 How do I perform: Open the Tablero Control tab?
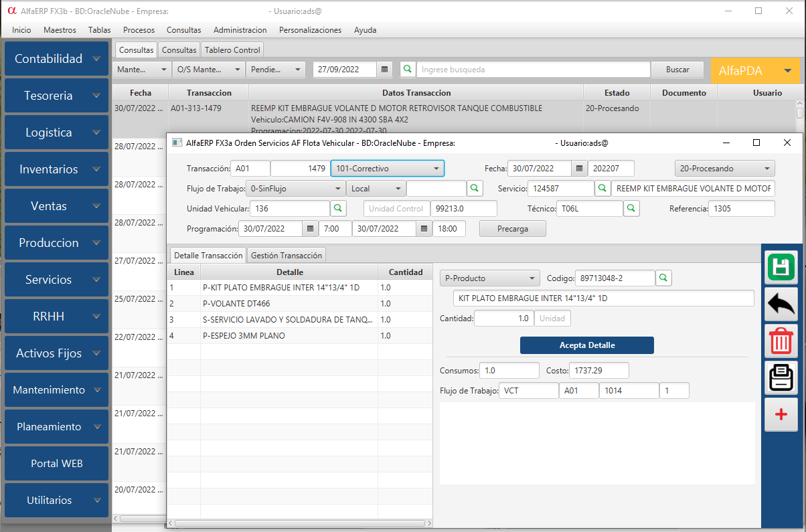point(233,50)
